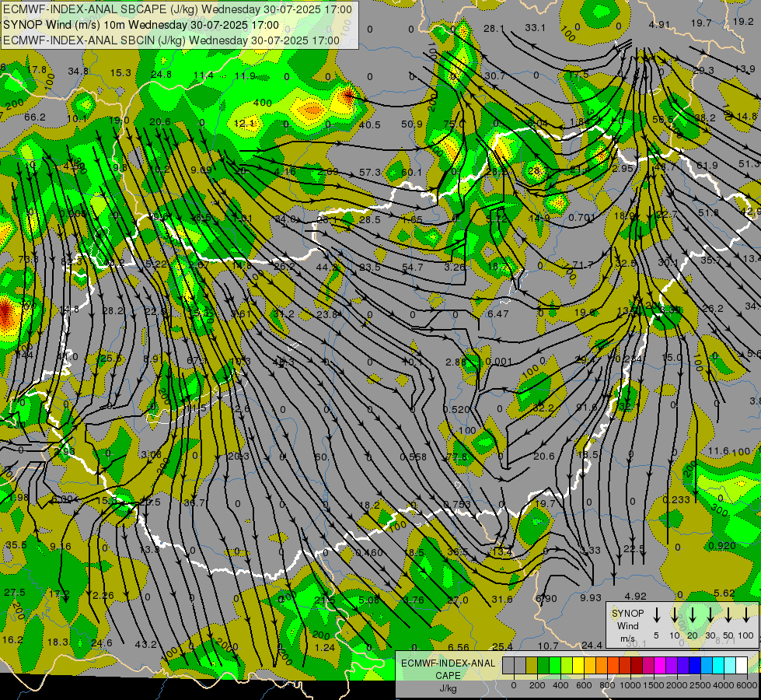This screenshot has height=700, width=761.
Task: Click the SYNOP wind arrow above 20
Action: pos(693,615)
